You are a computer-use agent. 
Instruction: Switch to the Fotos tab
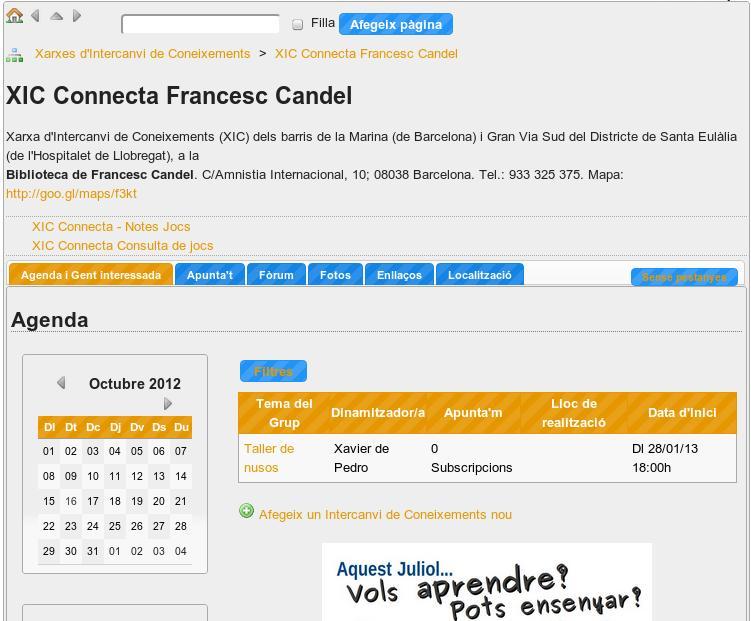coord(335,275)
